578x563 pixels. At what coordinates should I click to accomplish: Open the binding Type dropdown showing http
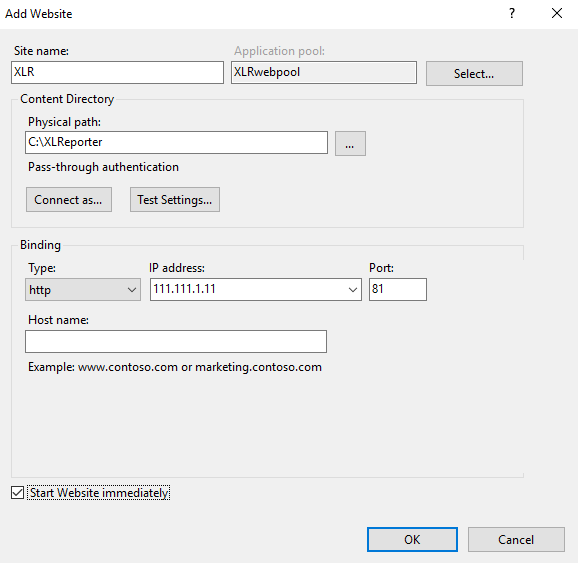click(83, 289)
